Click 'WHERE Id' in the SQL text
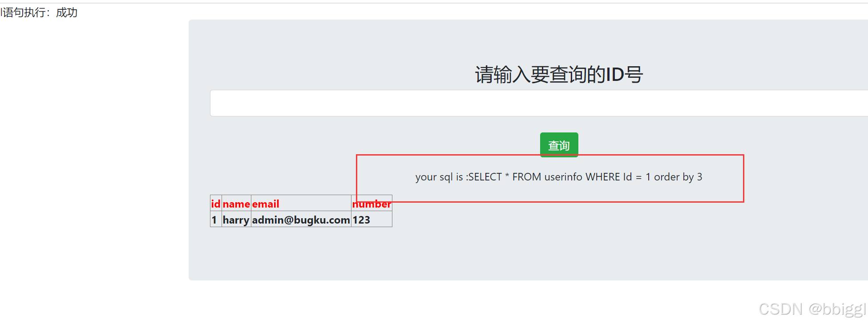The width and height of the screenshot is (868, 324). coord(609,177)
